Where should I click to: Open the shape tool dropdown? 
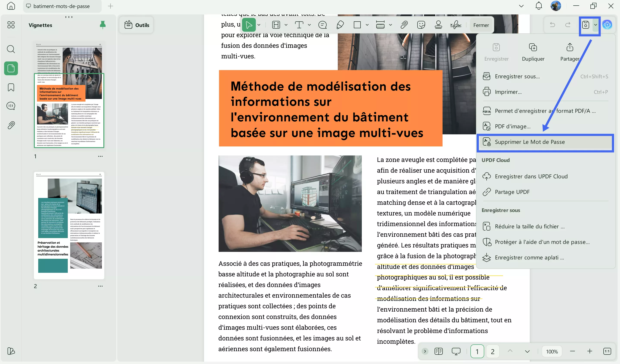pyautogui.click(x=367, y=25)
